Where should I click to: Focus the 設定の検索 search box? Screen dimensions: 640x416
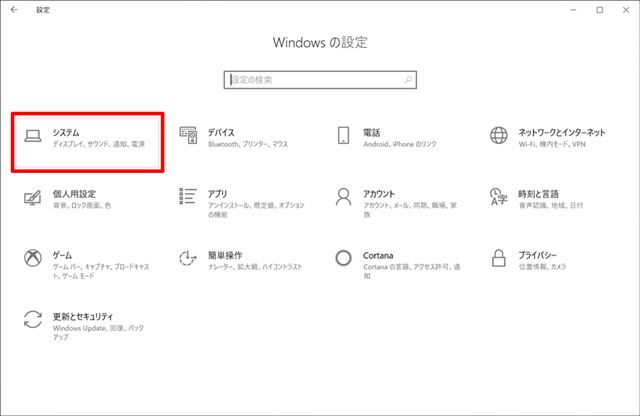pyautogui.click(x=320, y=80)
